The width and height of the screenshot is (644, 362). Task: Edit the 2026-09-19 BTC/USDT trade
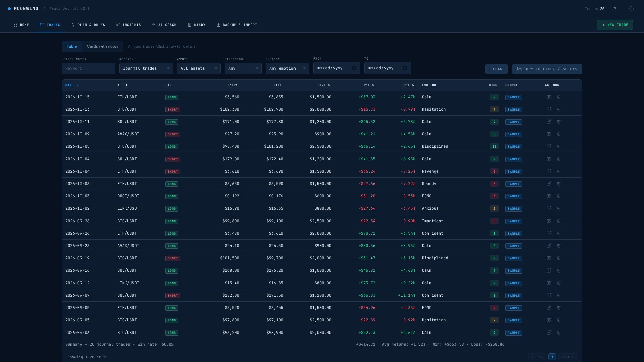pyautogui.click(x=549, y=258)
